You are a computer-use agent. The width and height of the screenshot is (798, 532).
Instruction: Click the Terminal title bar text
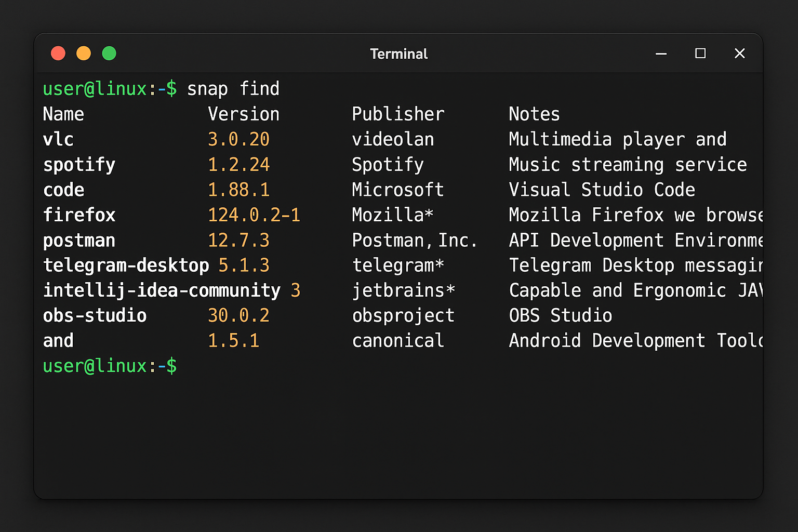pos(398,54)
